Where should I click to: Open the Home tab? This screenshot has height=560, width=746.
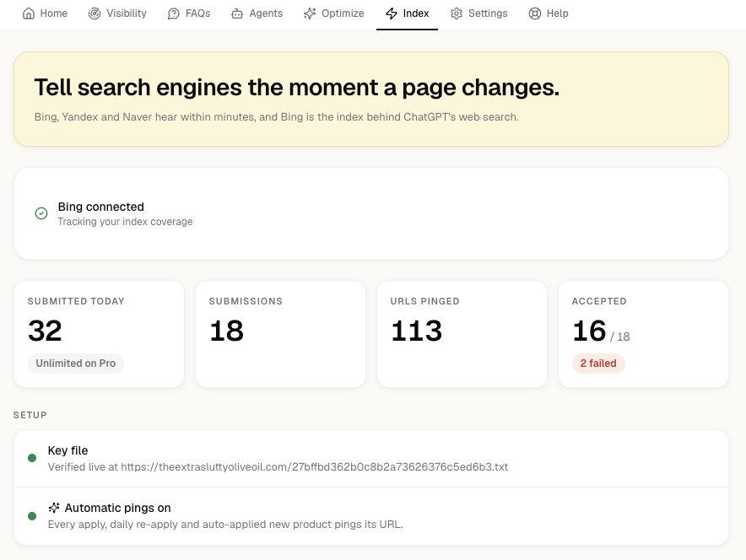[x=46, y=13]
